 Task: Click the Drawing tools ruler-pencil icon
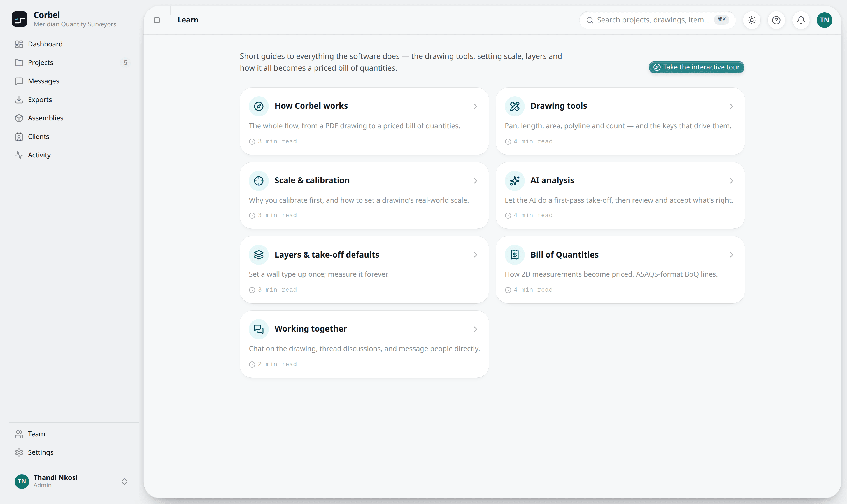514,106
